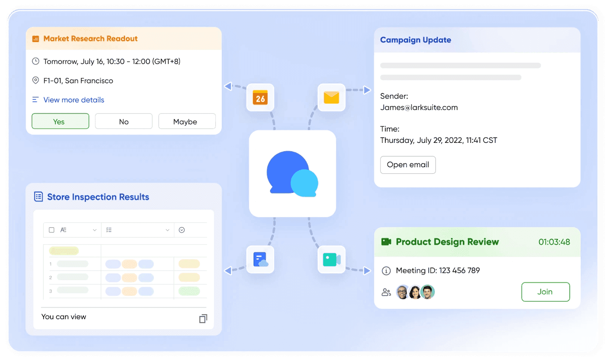This screenshot has width=605, height=364.
Task: RSVP Yes to Market Research Readout
Action: tap(60, 121)
